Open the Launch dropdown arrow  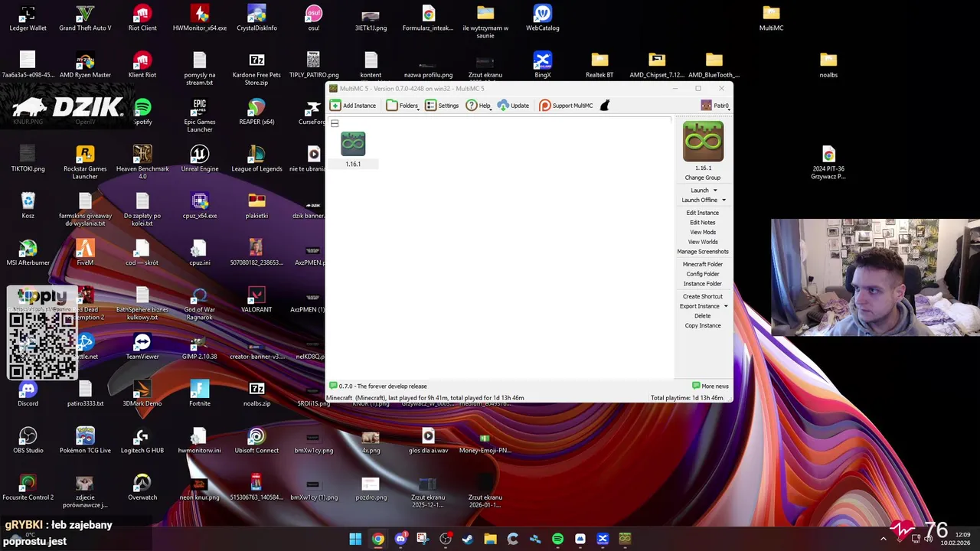(715, 191)
